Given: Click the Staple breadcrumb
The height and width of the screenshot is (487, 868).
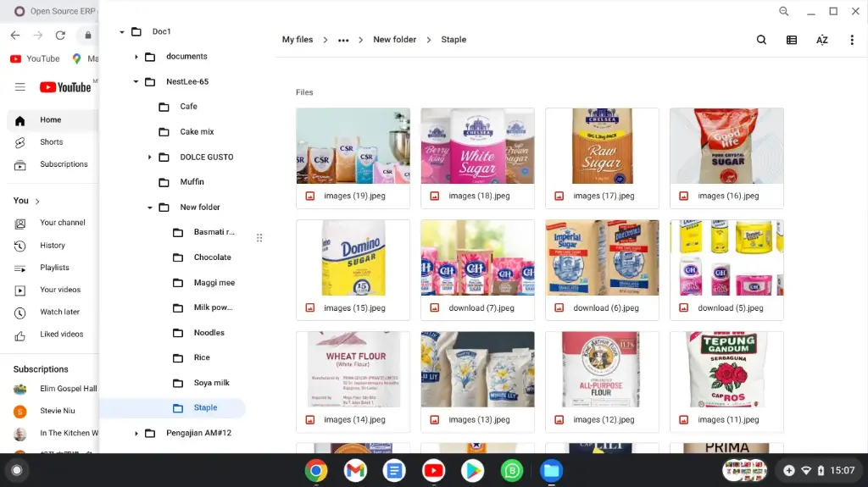Looking at the screenshot, I should point(453,40).
